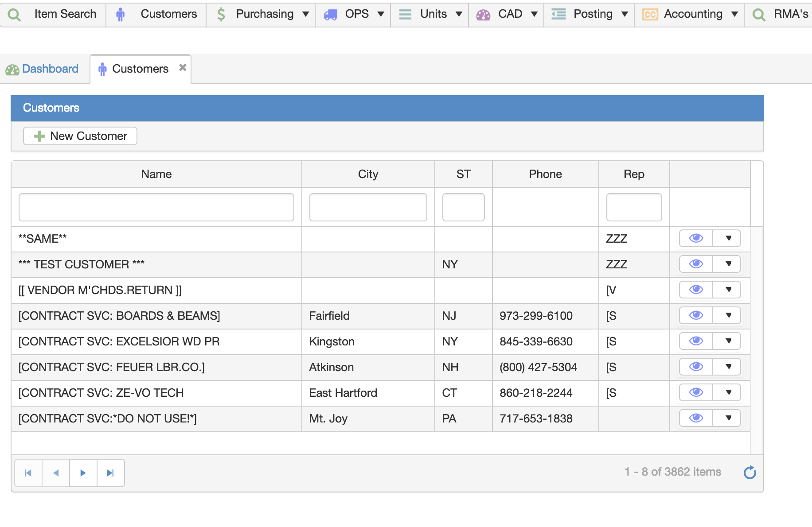View the BOARDS & BEAMS record
The width and height of the screenshot is (812, 527).
696,315
